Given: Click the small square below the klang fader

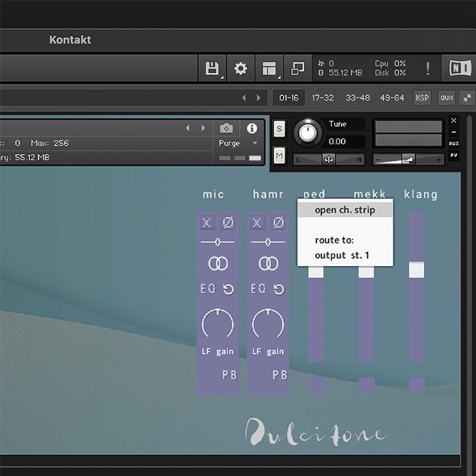Looking at the screenshot, I should click(x=416, y=386).
